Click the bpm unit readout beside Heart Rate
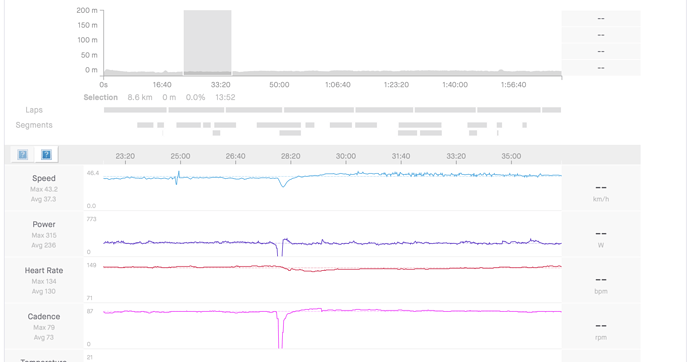Screen dimensions: 690x362 tap(601, 292)
